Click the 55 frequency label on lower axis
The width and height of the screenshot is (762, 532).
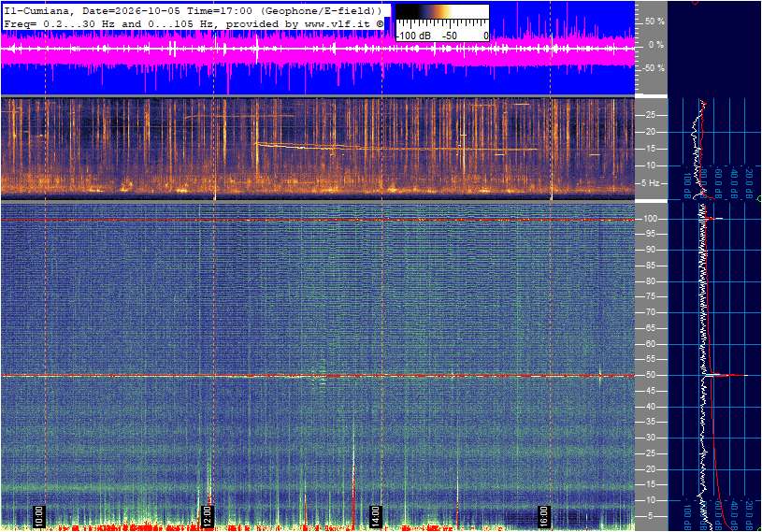click(x=650, y=360)
